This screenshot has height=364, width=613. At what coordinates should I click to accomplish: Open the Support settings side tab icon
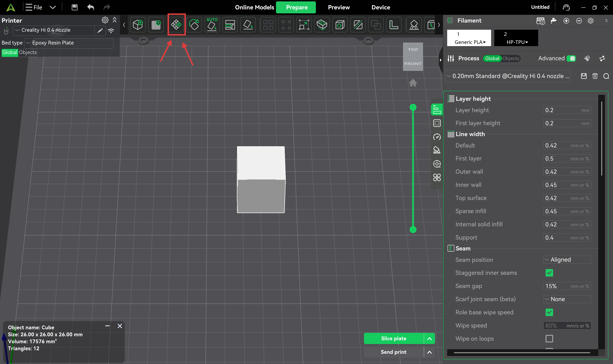click(x=437, y=150)
